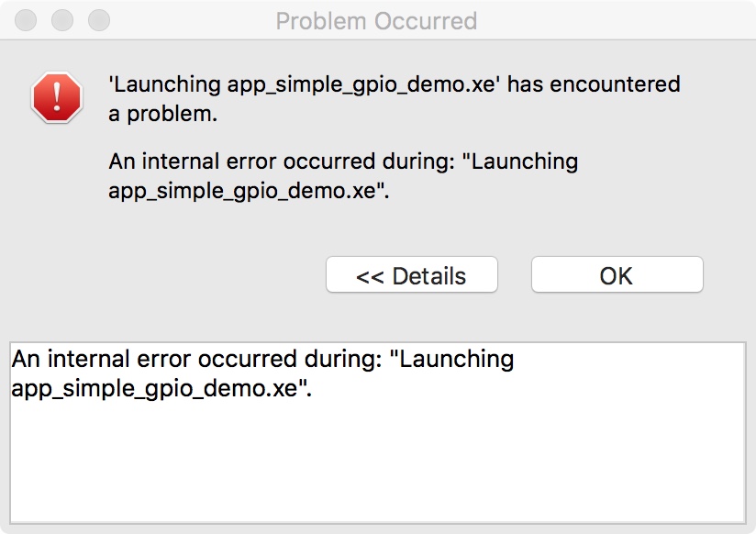Click the gray close window button
Screen dimensions: 756x534
click(x=26, y=20)
